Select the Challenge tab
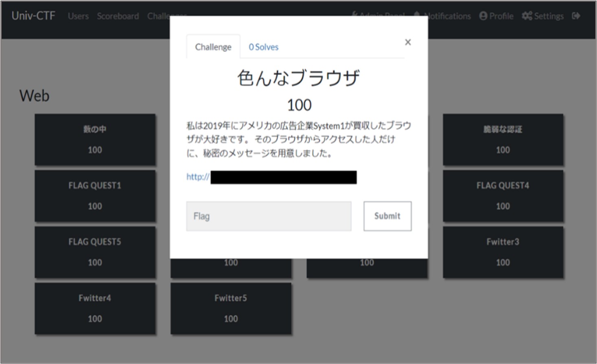Screen dimensions: 597x364 (213, 47)
